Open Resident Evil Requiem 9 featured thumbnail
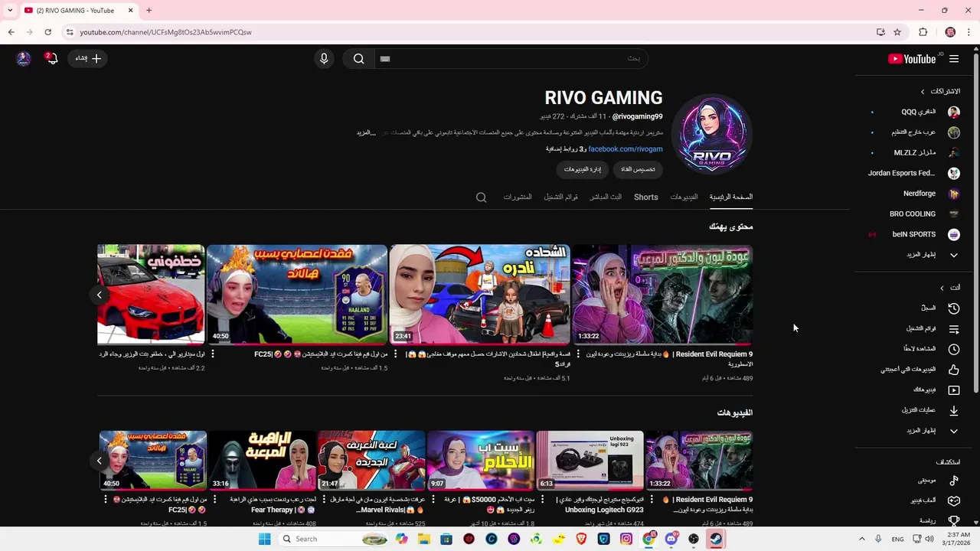 click(663, 295)
